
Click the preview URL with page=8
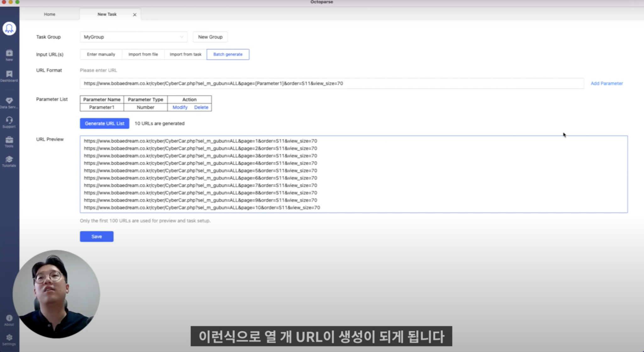click(x=200, y=193)
